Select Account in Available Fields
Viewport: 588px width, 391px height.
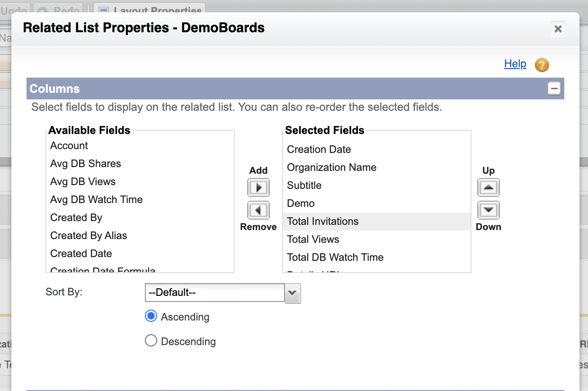pyautogui.click(x=69, y=146)
